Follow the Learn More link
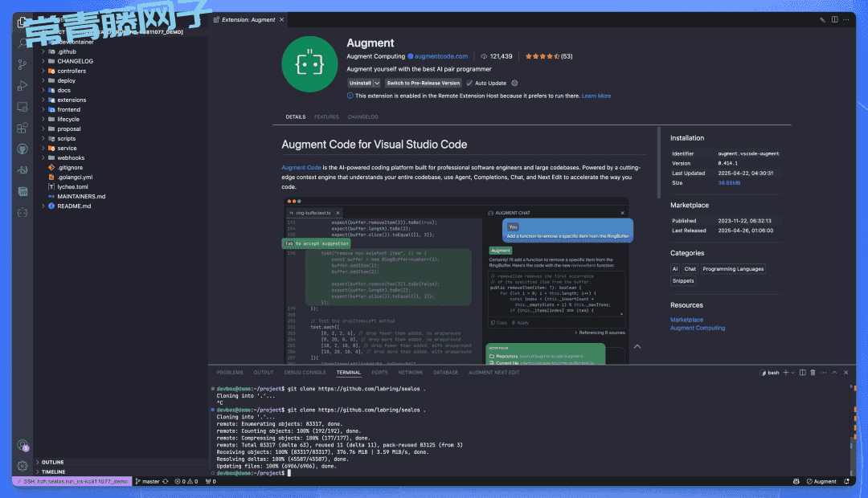The height and width of the screenshot is (498, 868). coord(596,96)
